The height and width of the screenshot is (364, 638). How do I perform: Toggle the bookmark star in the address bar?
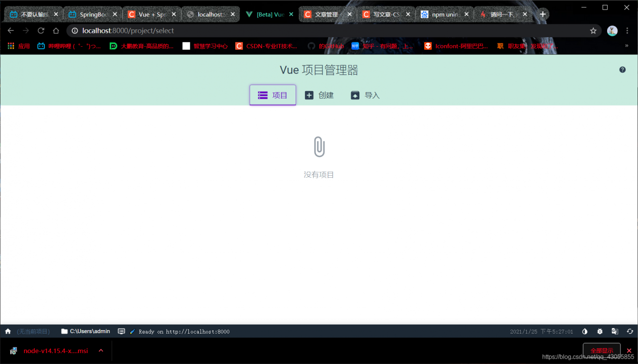point(593,30)
